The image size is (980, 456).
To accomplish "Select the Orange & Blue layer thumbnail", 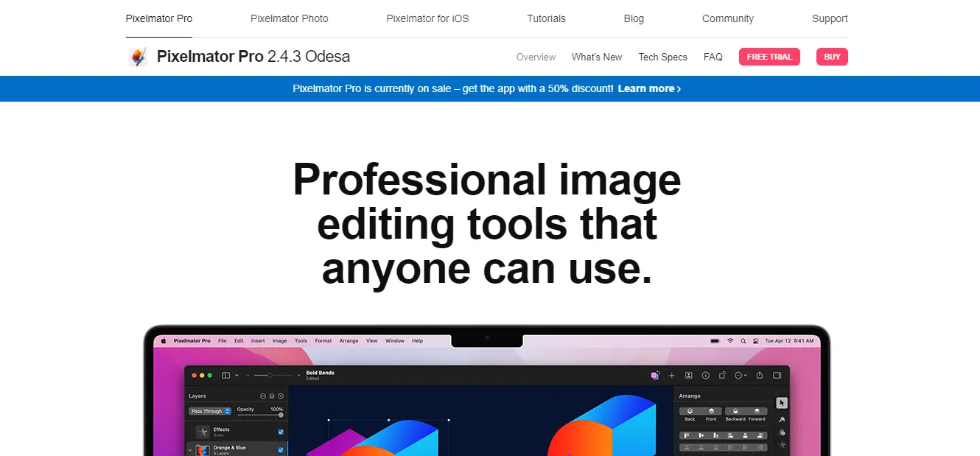I will [x=203, y=449].
